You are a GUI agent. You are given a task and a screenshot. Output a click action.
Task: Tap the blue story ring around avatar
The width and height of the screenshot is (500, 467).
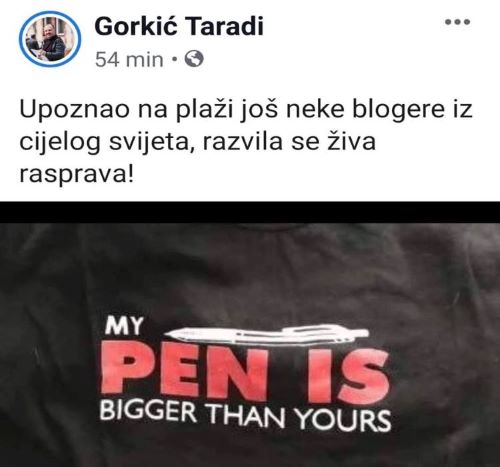coord(50,39)
